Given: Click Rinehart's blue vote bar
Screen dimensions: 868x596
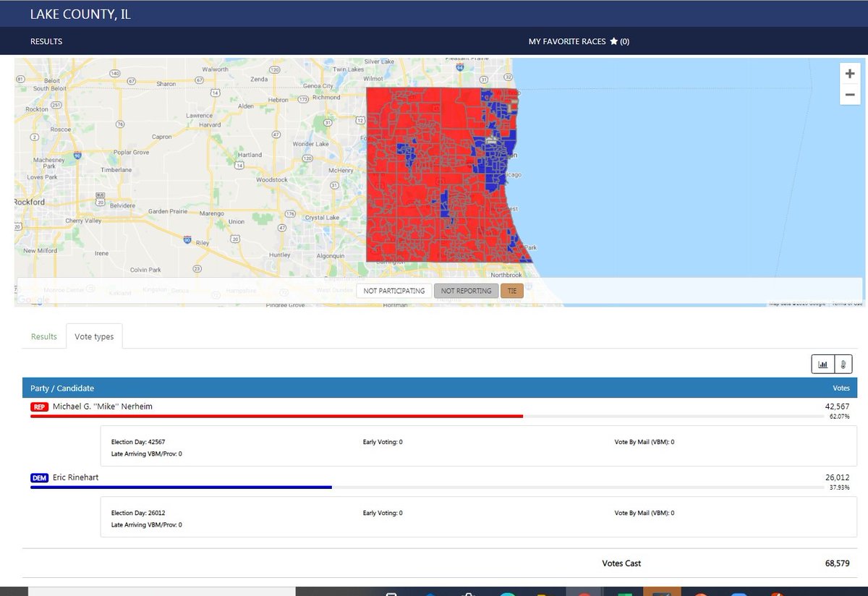Looking at the screenshot, I should (x=181, y=488).
